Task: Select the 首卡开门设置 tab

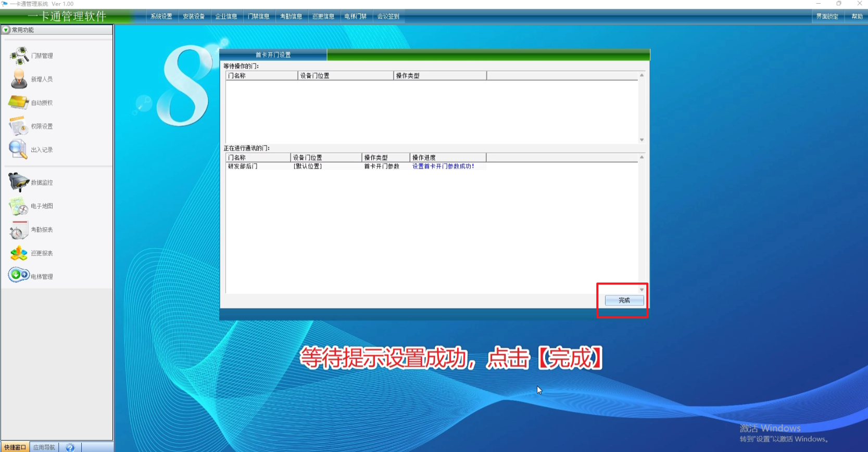Action: click(273, 55)
